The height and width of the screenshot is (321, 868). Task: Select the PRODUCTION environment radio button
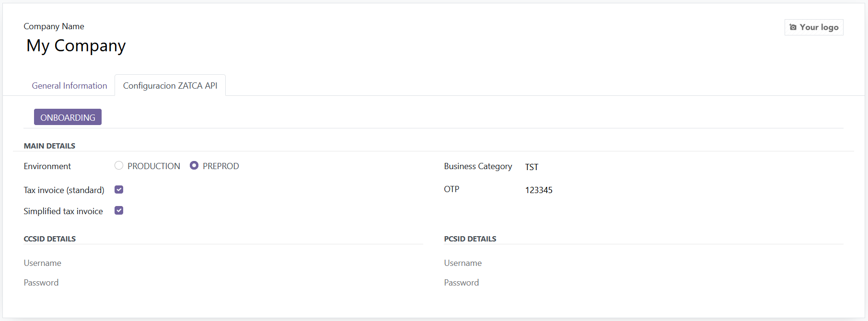coord(119,165)
